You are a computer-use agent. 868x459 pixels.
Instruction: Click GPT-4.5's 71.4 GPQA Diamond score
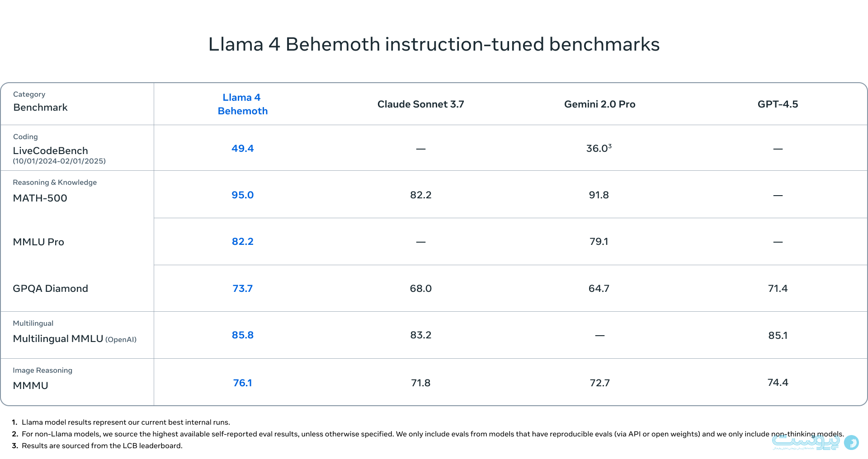point(778,289)
